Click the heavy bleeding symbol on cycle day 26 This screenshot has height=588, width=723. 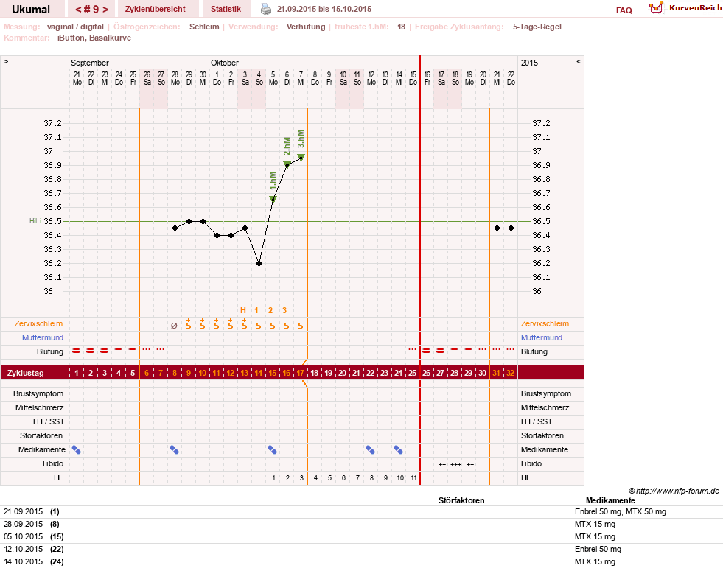click(x=427, y=351)
